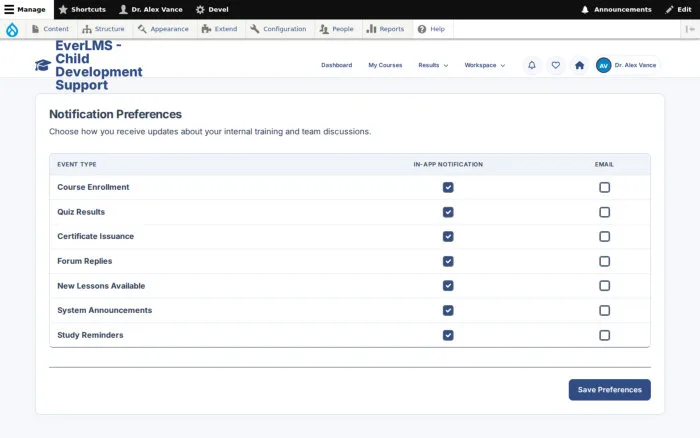Click the Edit pencil toggle
Screen dimensions: 700x438
678,9
